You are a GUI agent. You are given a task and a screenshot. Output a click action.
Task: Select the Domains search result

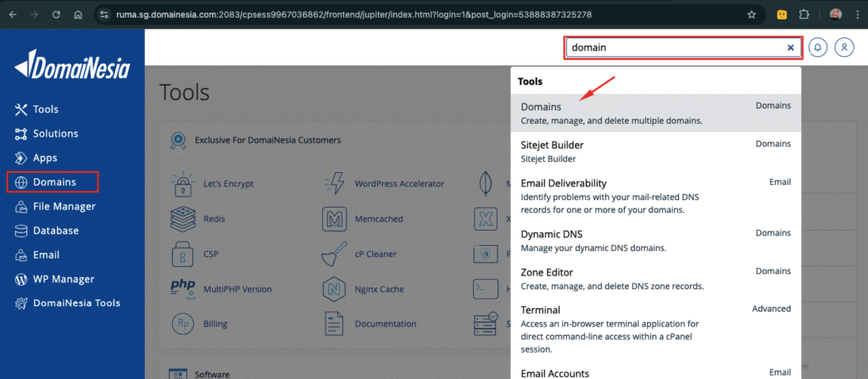coord(655,113)
